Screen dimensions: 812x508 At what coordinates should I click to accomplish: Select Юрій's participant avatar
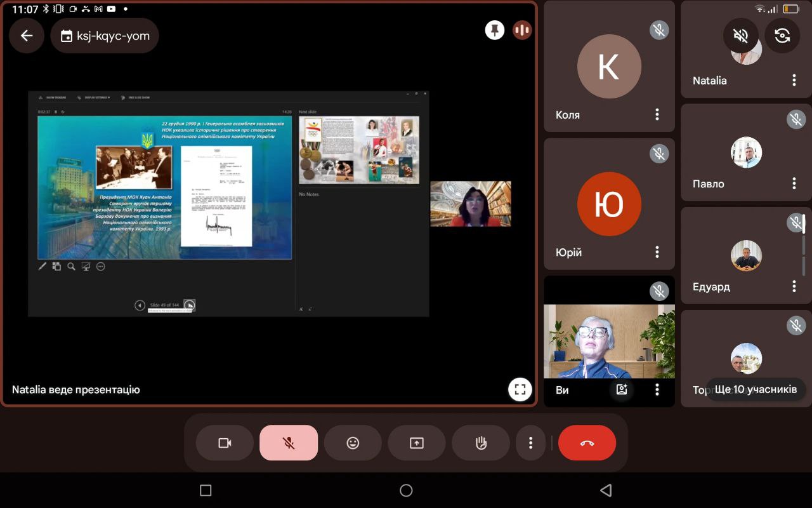pos(609,204)
